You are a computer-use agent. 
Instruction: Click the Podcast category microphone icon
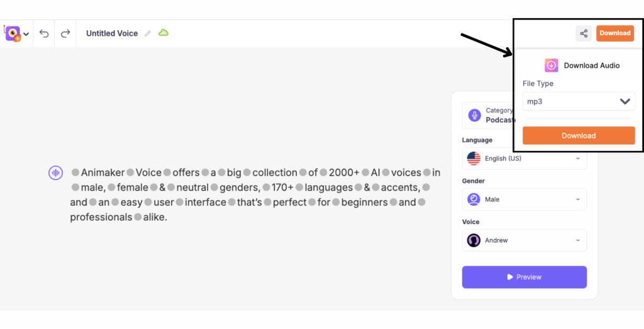[474, 115]
